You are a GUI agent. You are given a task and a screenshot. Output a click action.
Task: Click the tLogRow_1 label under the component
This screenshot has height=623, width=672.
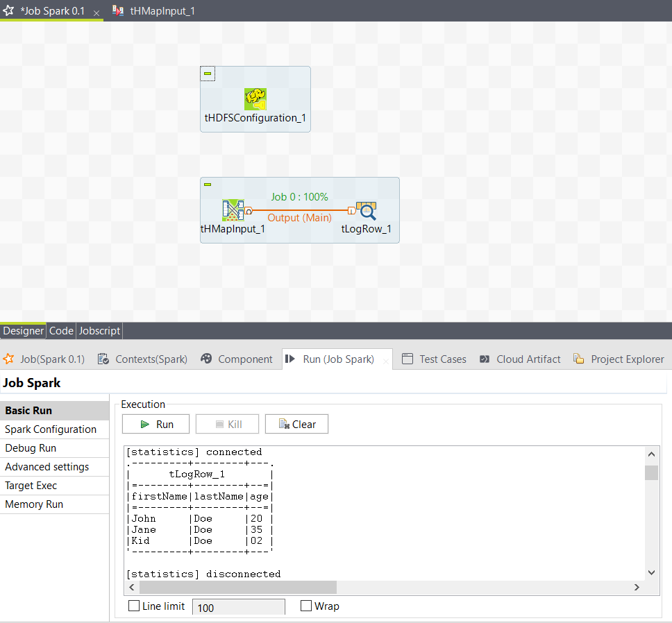[367, 229]
